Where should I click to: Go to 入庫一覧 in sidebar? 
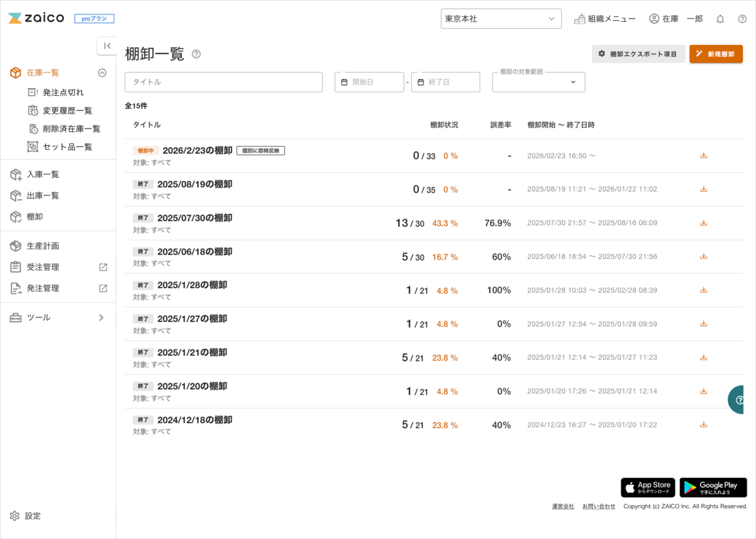click(42, 174)
